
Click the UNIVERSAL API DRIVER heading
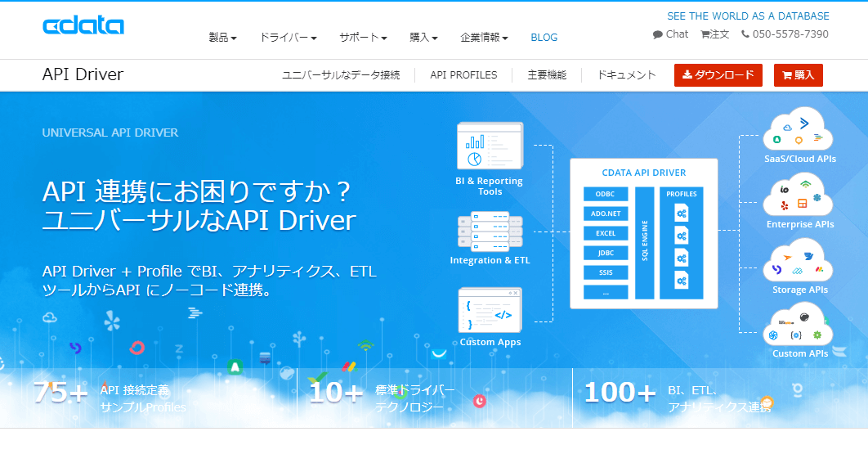click(110, 133)
